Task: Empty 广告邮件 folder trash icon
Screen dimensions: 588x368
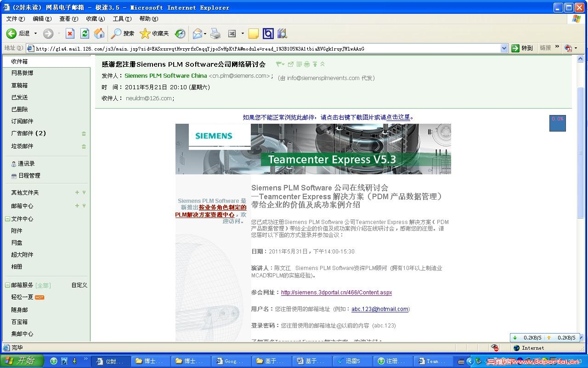Action: (84, 133)
